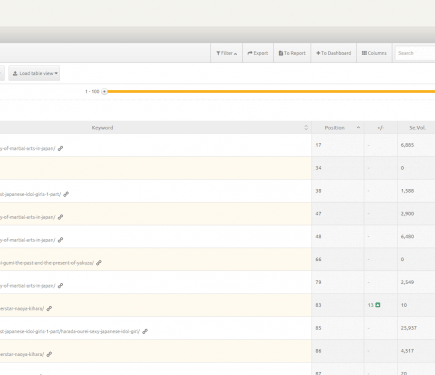The width and height of the screenshot is (435, 375).
Task: Open the link icon in the position 48 row
Action: pos(60,240)
